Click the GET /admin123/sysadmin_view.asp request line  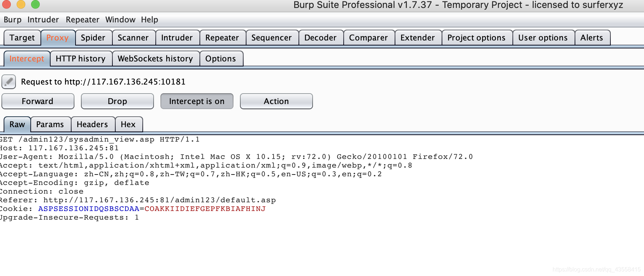[x=100, y=139]
